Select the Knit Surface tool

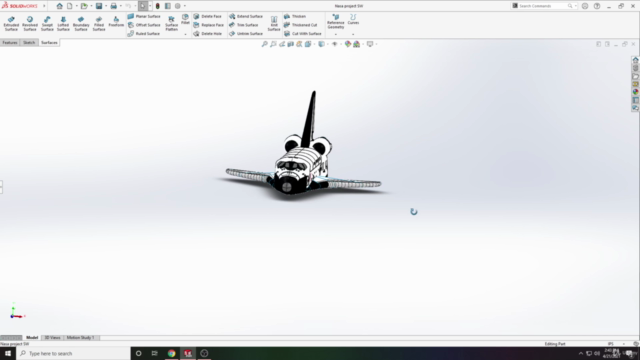pos(274,24)
